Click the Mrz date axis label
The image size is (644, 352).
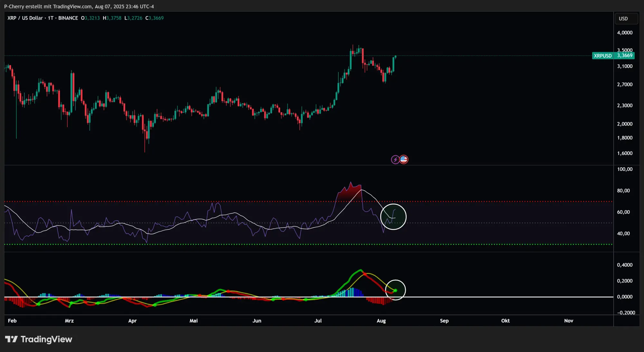click(x=69, y=321)
